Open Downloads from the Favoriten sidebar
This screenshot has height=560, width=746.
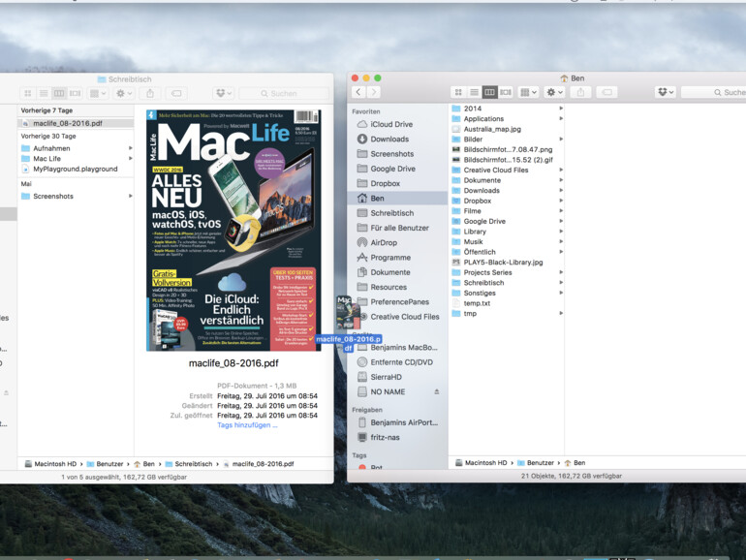pos(389,139)
